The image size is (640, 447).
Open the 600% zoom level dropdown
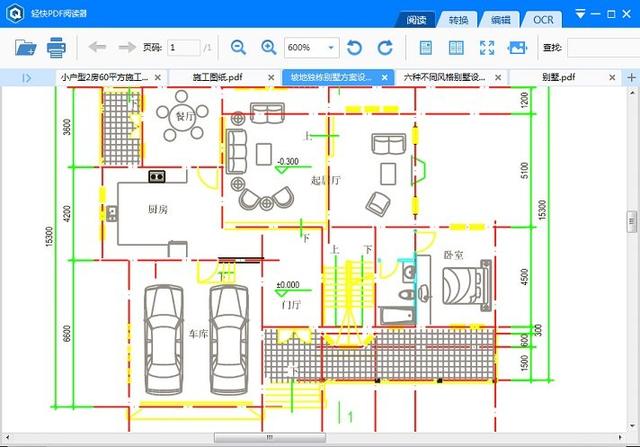(x=331, y=48)
